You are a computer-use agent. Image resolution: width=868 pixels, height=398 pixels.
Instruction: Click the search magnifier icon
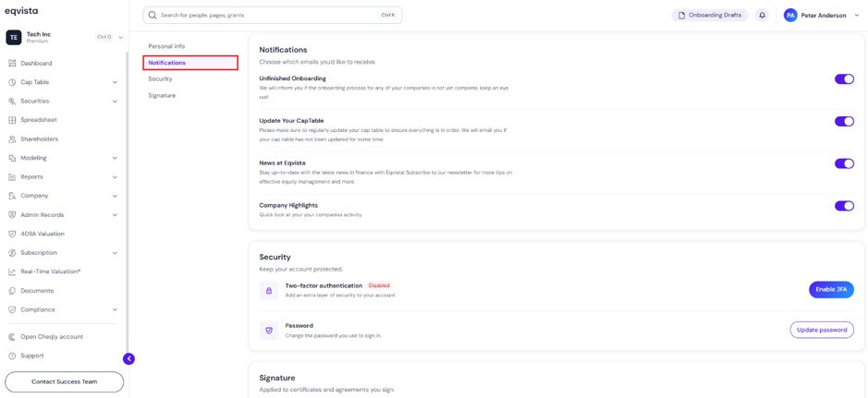153,16
